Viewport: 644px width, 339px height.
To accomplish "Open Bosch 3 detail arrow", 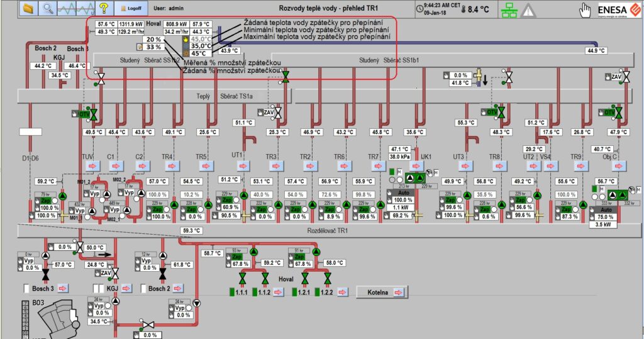I will (63, 289).
